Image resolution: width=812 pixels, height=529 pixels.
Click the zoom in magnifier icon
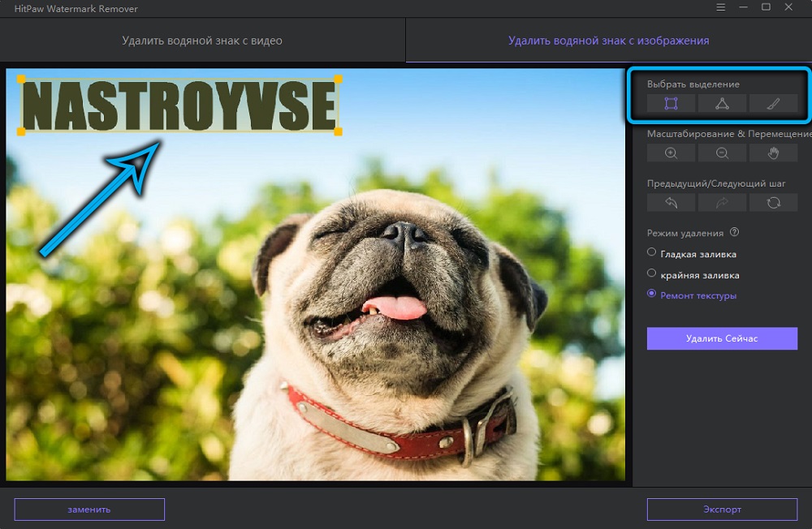(671, 153)
